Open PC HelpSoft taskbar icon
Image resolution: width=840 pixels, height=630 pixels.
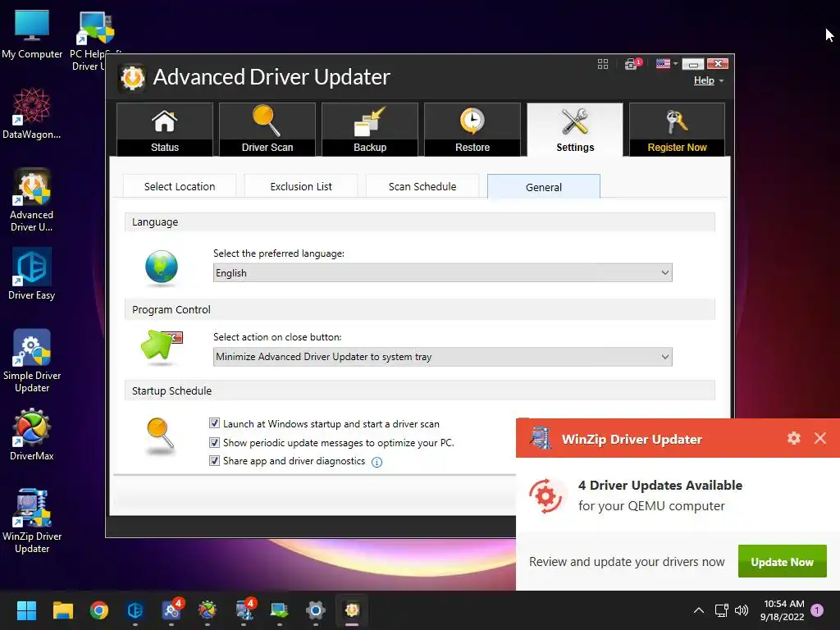279,610
